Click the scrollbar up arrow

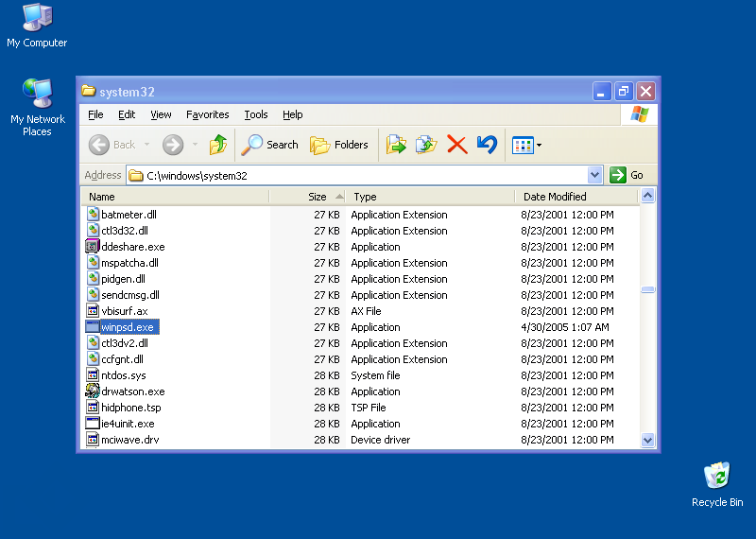click(647, 196)
